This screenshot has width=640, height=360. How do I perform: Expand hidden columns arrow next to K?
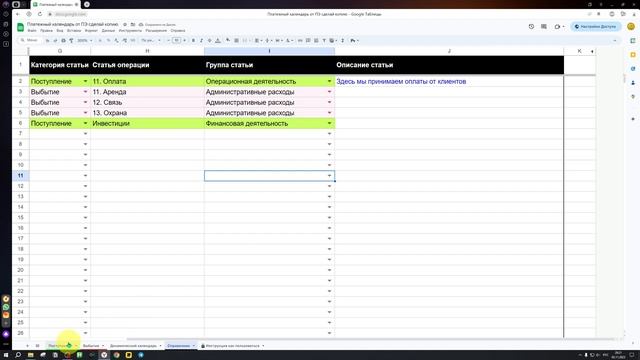click(592, 51)
